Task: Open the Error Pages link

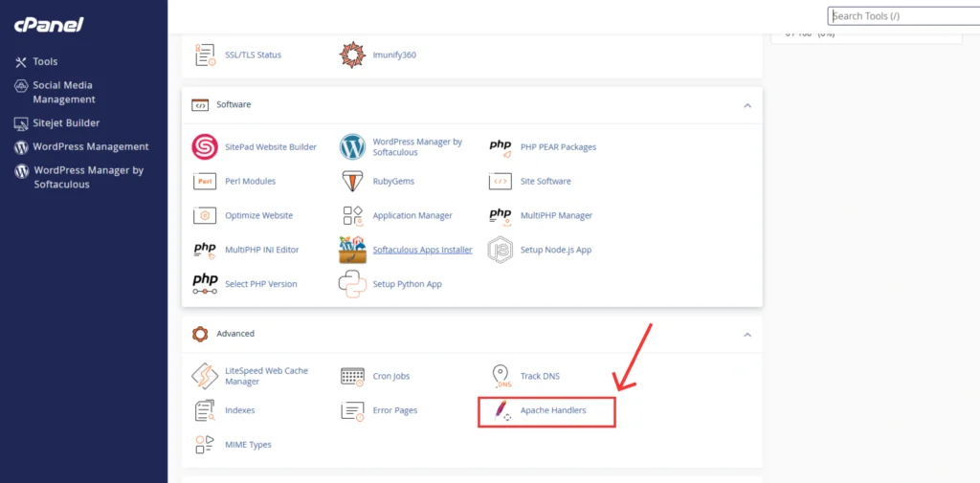Action: pos(395,410)
